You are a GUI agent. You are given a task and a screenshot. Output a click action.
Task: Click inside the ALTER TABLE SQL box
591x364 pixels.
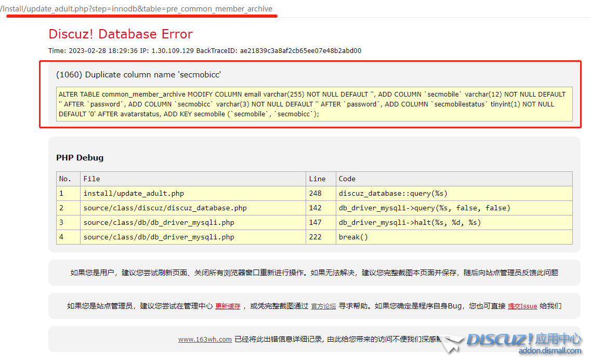click(x=314, y=104)
